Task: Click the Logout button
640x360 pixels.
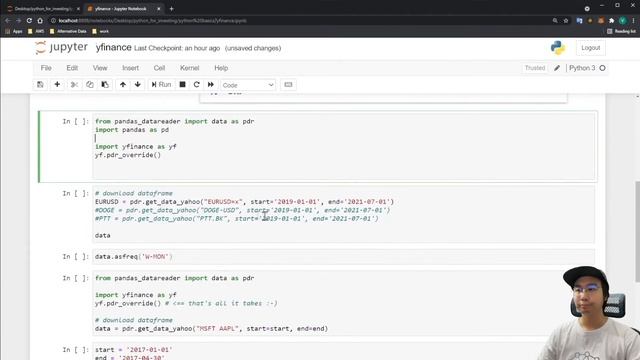Action: [x=591, y=48]
